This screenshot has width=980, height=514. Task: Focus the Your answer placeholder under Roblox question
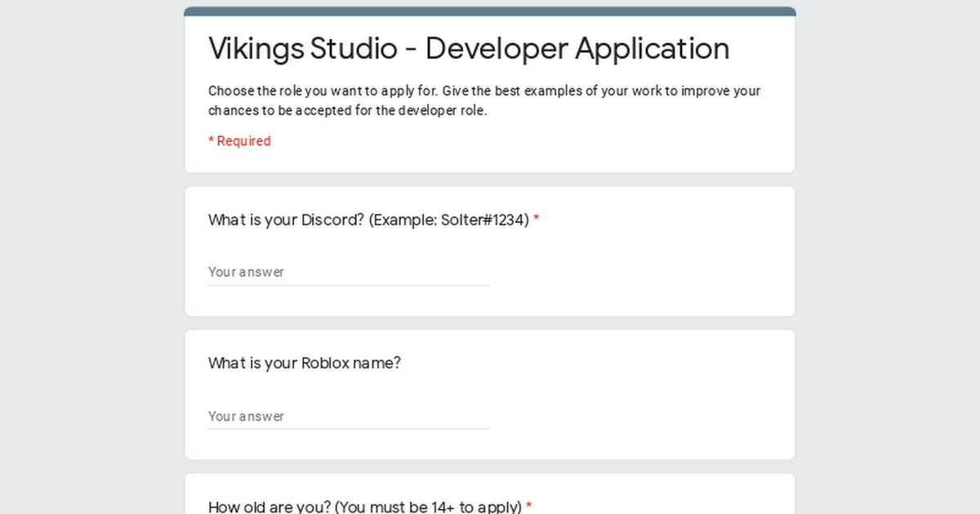click(x=246, y=416)
